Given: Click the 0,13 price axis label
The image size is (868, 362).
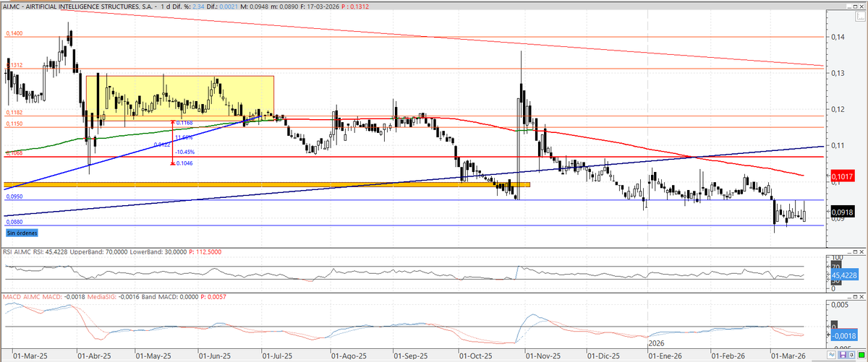Looking at the screenshot, I should tap(837, 73).
